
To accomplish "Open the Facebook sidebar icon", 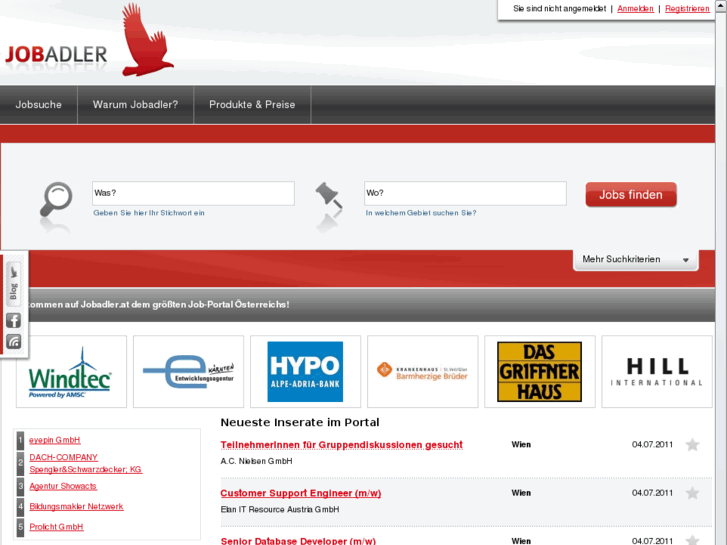I will [x=13, y=321].
